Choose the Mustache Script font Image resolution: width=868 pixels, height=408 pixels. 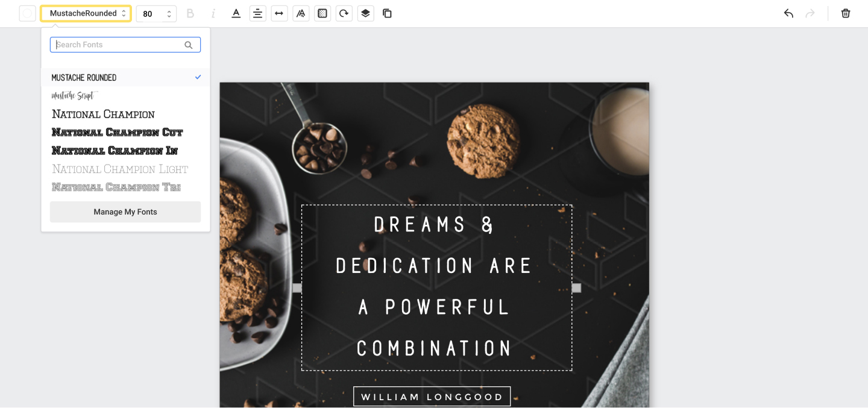pyautogui.click(x=74, y=95)
